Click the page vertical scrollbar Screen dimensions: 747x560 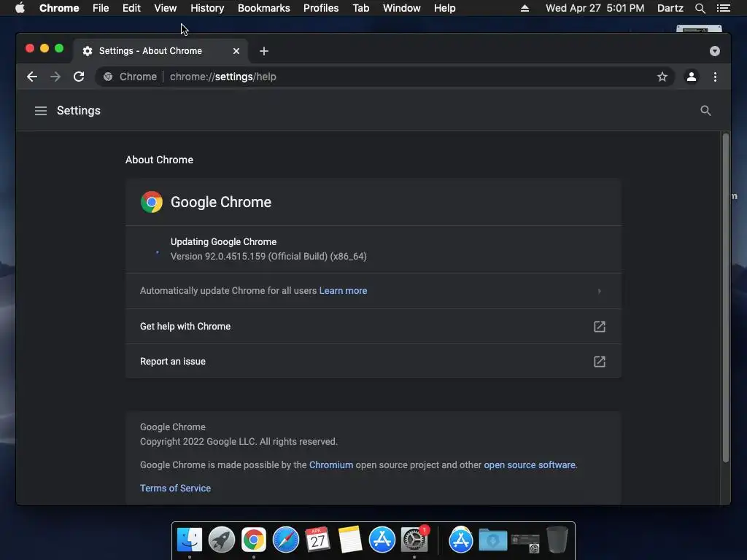(x=726, y=298)
